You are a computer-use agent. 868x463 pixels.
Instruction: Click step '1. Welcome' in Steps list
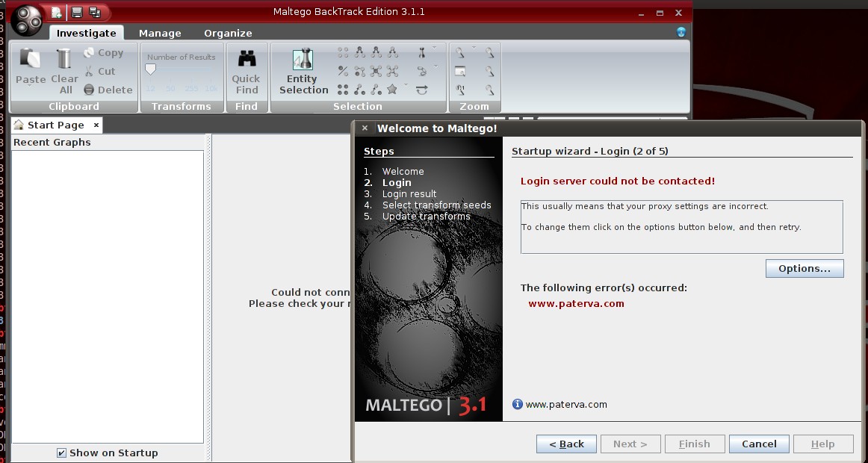pyautogui.click(x=394, y=172)
